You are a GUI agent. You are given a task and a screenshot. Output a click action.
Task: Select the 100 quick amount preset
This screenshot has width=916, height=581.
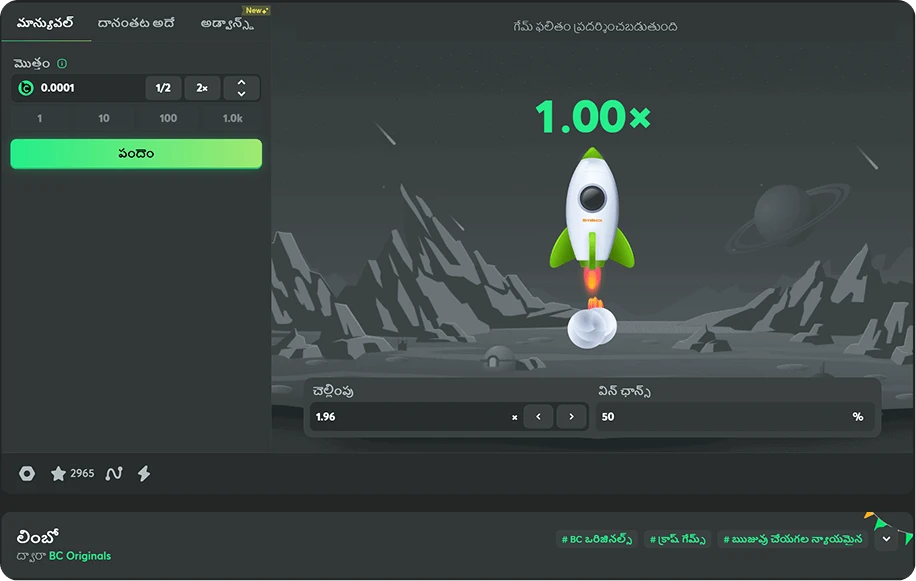[168, 118]
